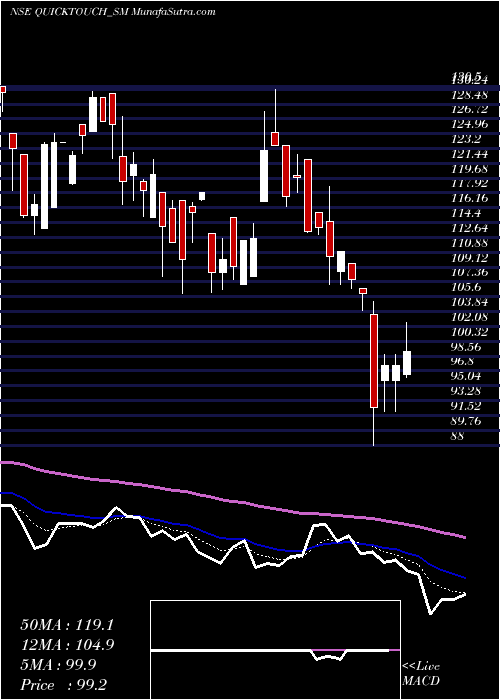The image size is (500, 700).
Task: Click the 103.84 price axis label
Action: click(x=470, y=302)
